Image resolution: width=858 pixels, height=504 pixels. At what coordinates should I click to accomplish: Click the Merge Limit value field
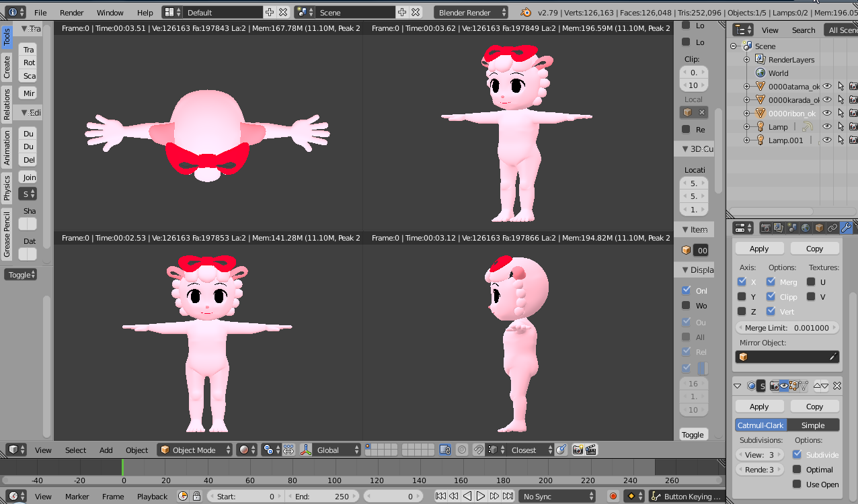[x=787, y=328]
